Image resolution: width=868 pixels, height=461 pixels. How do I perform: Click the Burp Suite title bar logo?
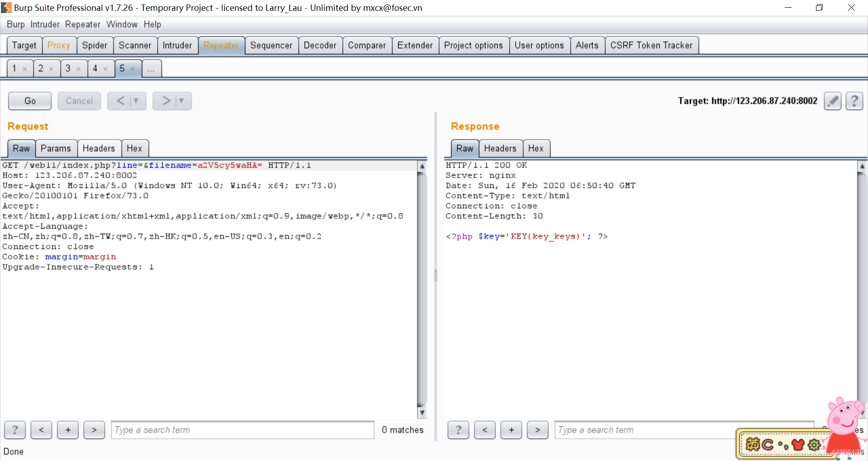tap(6, 8)
